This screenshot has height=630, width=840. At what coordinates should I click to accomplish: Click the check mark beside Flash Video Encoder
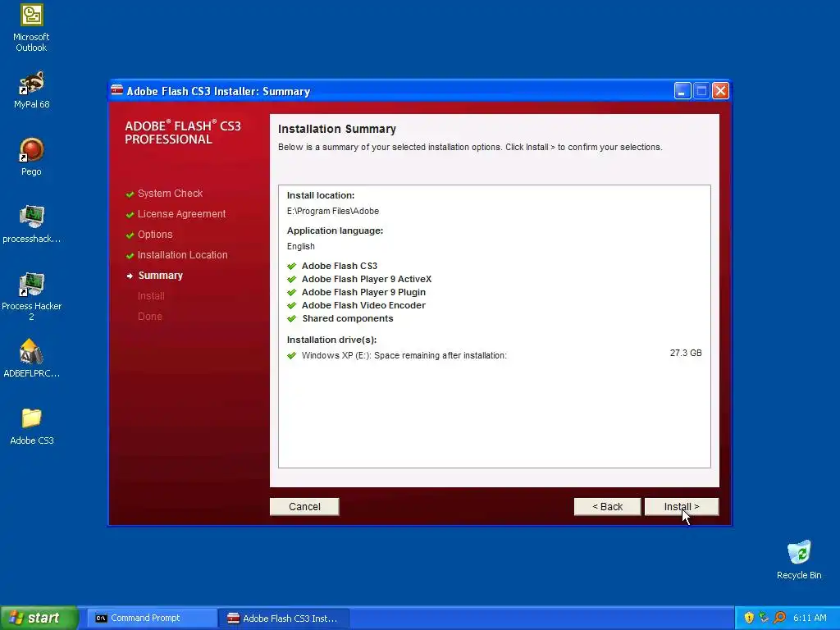click(291, 305)
